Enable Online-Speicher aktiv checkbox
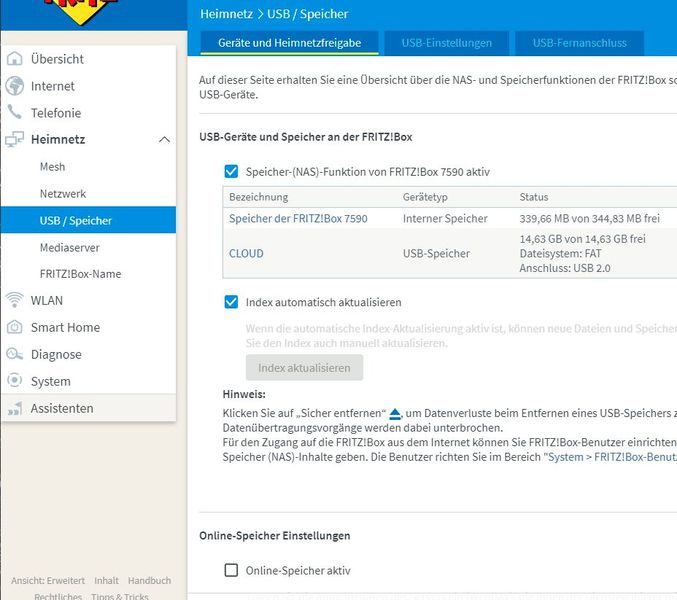The width and height of the screenshot is (677, 600). point(231,570)
